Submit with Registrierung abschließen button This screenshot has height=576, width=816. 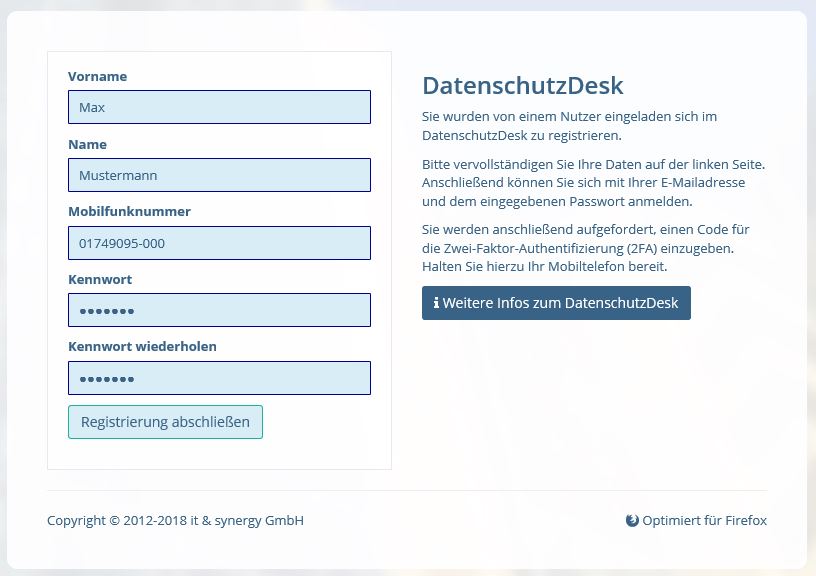click(x=165, y=422)
